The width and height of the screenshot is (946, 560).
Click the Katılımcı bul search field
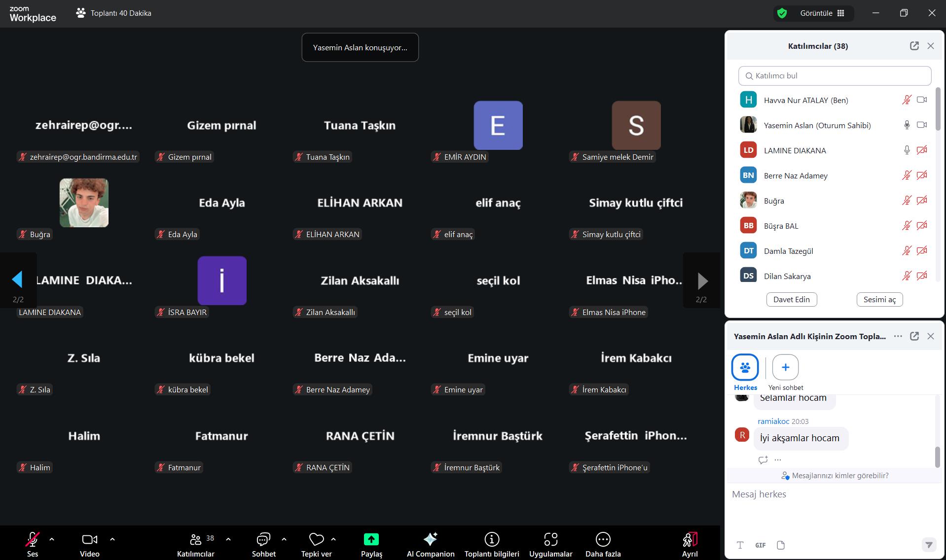point(835,76)
